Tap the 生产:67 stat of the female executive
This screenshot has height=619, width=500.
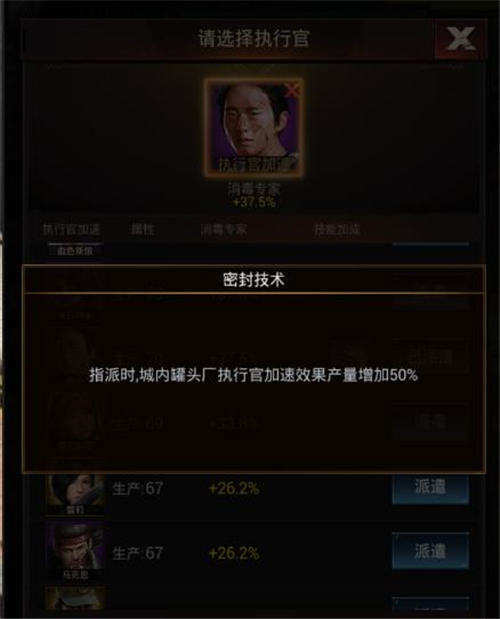click(138, 489)
